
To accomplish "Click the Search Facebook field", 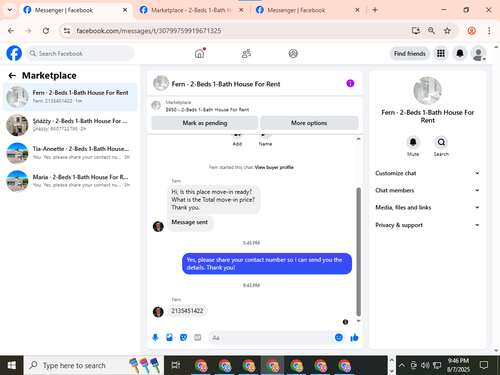I will coord(80,53).
